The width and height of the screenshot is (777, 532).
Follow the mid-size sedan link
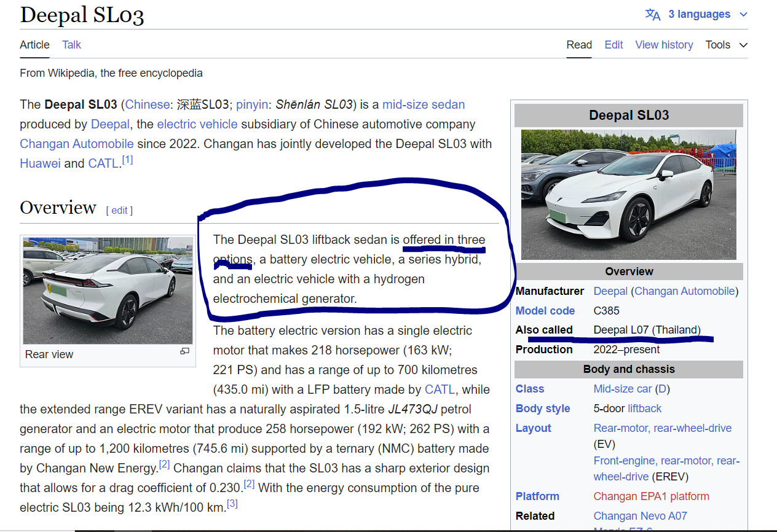tap(424, 104)
